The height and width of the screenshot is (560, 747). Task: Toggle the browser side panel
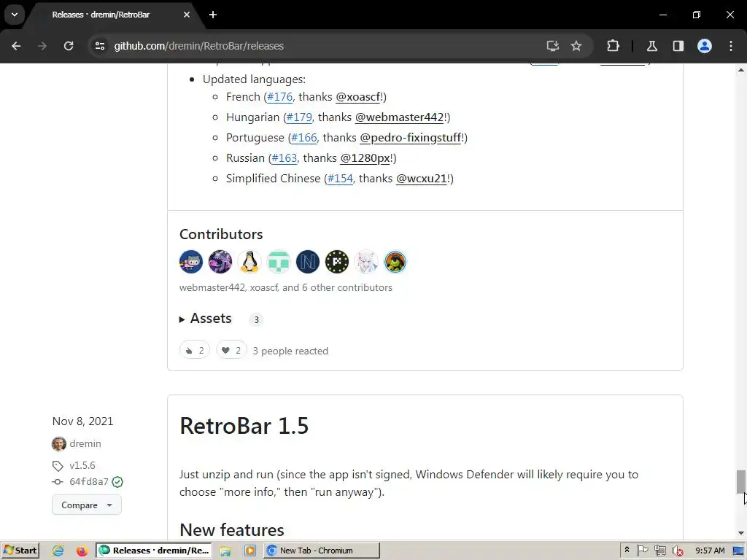pos(678,46)
